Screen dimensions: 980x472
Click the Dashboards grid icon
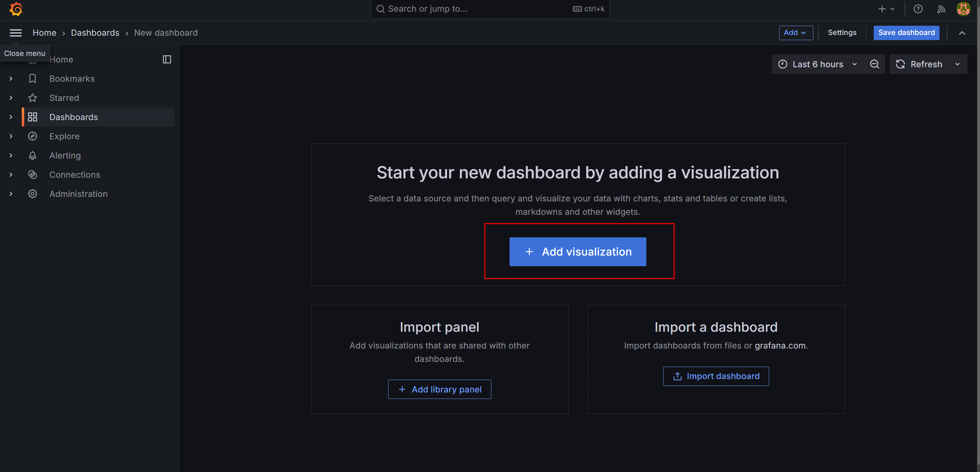tap(33, 117)
